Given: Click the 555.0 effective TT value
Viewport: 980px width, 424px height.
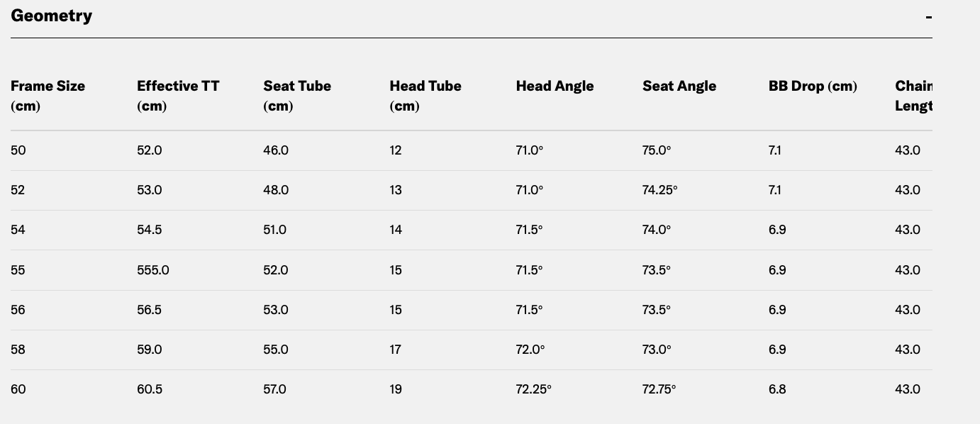Looking at the screenshot, I should (x=153, y=270).
